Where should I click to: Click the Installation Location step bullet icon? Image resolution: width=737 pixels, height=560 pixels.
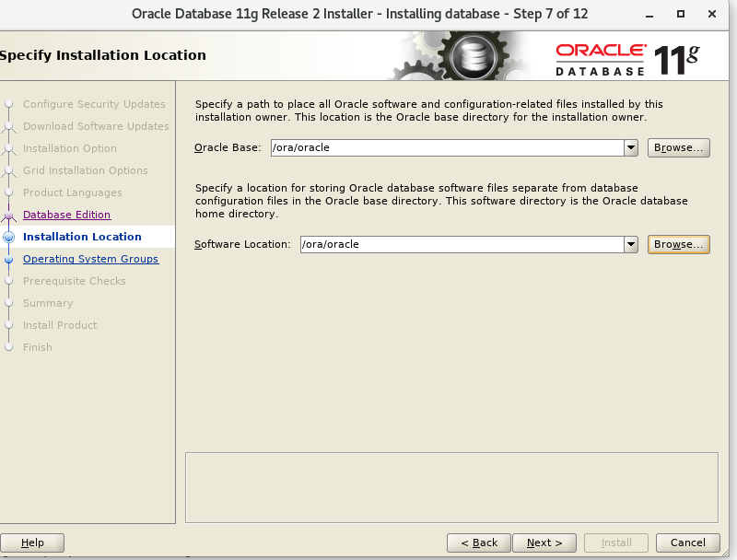(8, 237)
